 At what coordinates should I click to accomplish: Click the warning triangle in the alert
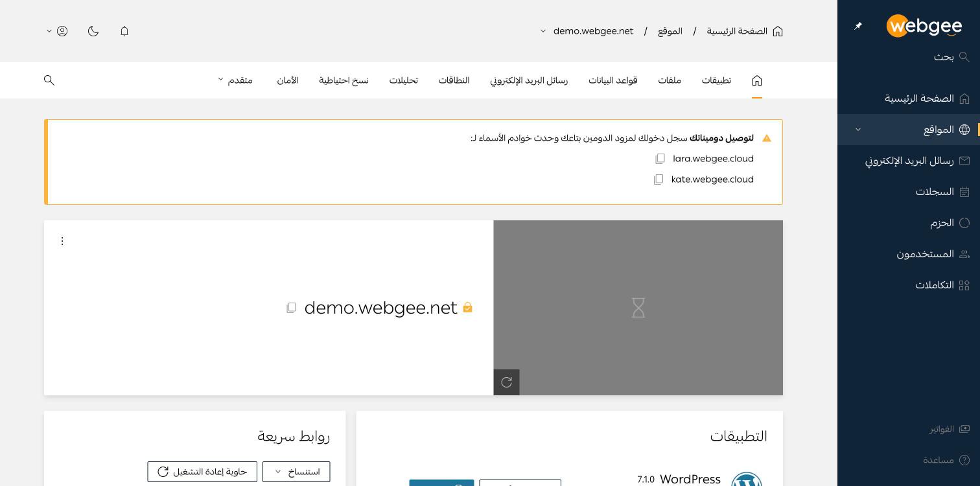767,138
